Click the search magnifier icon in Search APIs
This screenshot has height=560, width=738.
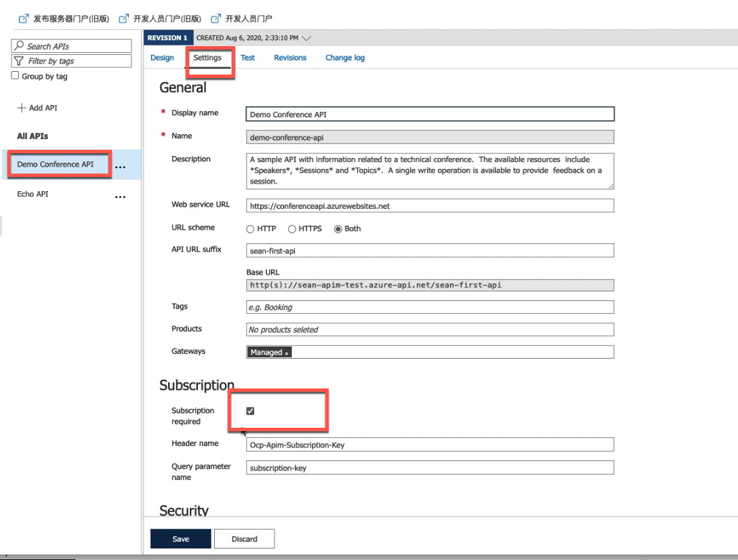click(x=19, y=45)
